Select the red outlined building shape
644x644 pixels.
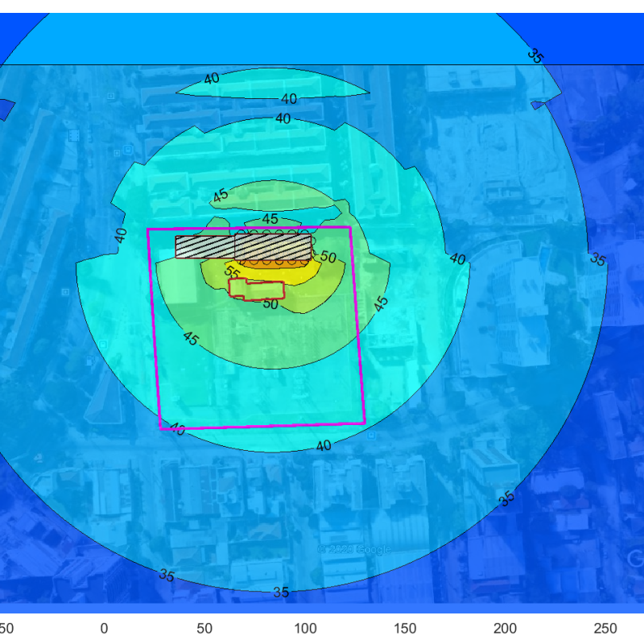tap(256, 290)
